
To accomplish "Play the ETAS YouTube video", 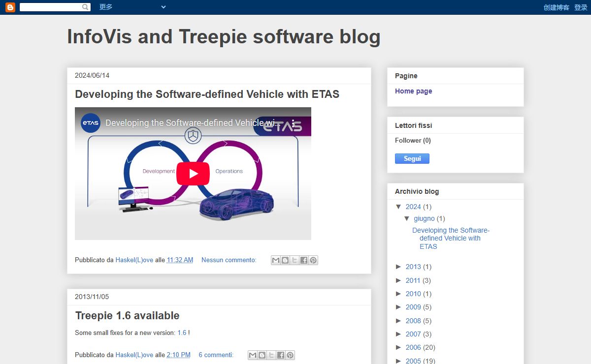I will (x=193, y=174).
